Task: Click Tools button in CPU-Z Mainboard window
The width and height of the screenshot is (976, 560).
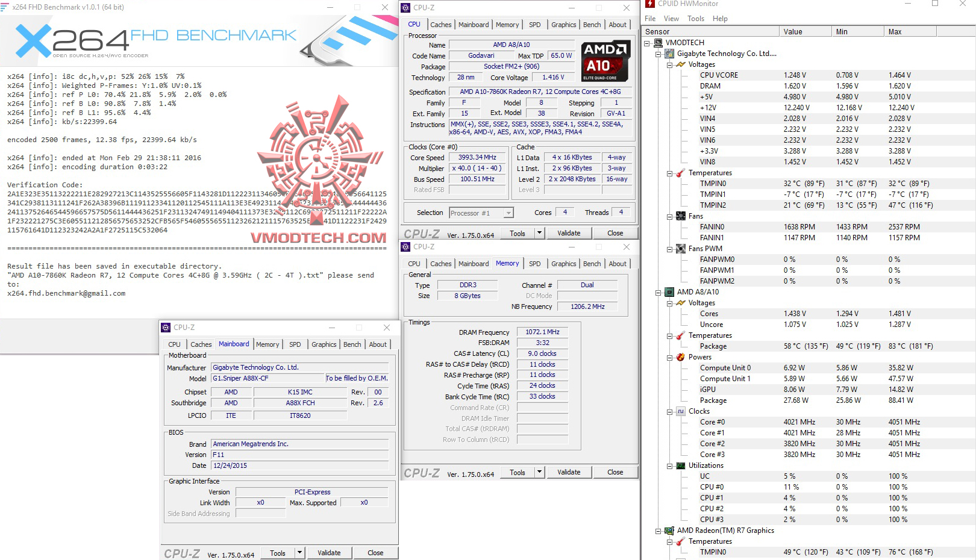Action: (278, 553)
